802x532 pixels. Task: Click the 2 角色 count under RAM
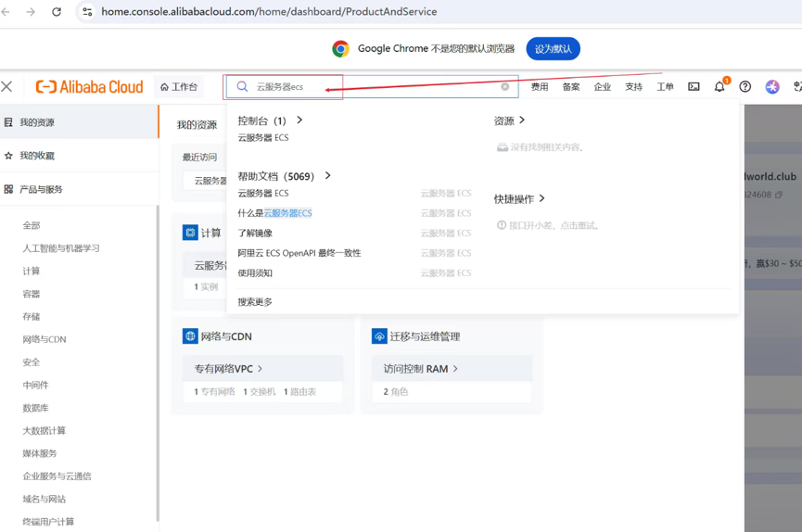[x=395, y=392]
